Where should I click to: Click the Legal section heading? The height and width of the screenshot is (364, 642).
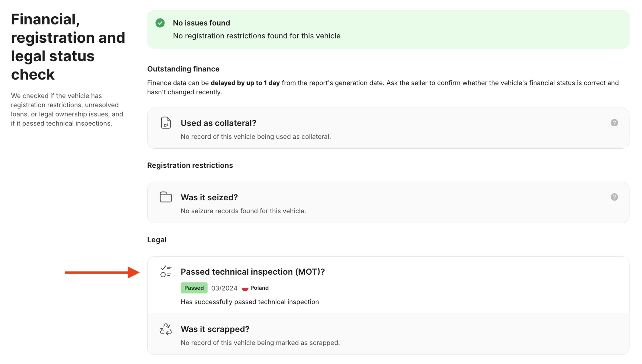[x=156, y=240]
